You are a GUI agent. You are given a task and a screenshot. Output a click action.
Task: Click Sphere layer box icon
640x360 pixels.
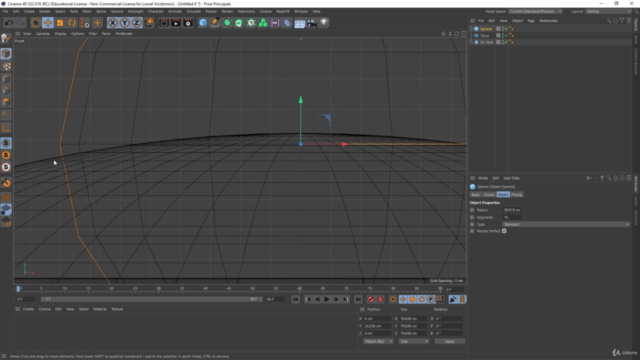498,29
